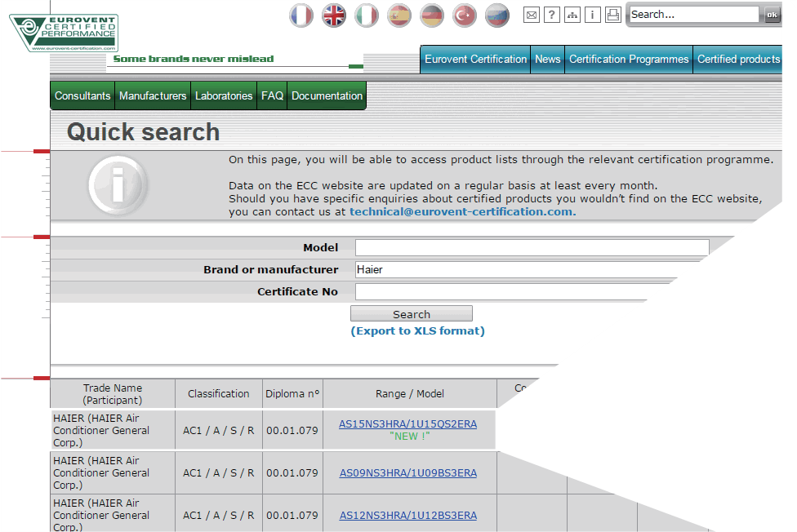This screenshot has width=797, height=532.
Task: Click the information 'i' icon in header
Action: pyautogui.click(x=593, y=15)
